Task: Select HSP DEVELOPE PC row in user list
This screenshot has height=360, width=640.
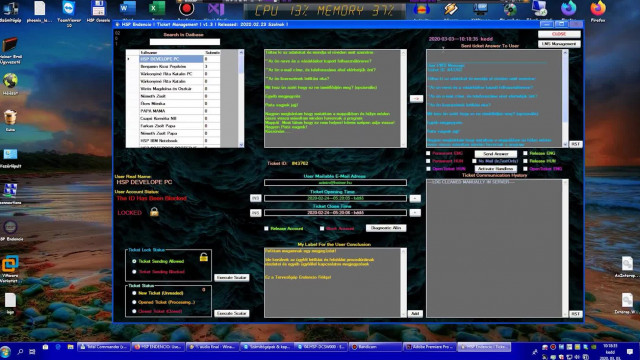Action: 171,59
